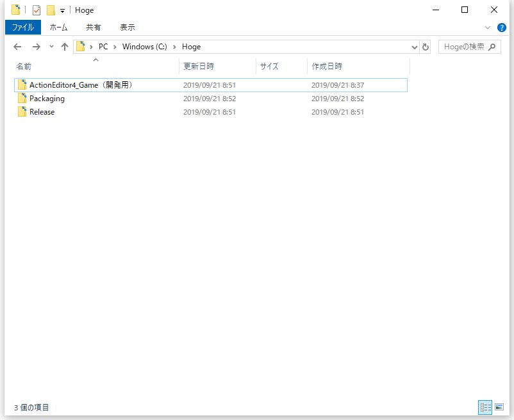Image resolution: width=514 pixels, height=420 pixels.
Task: Minimize the Hoge window
Action: coord(436,10)
